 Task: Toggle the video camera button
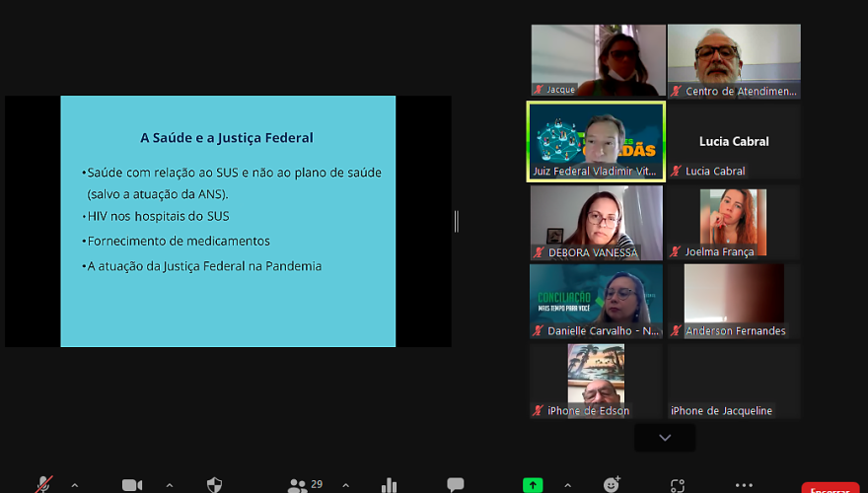pyautogui.click(x=131, y=485)
